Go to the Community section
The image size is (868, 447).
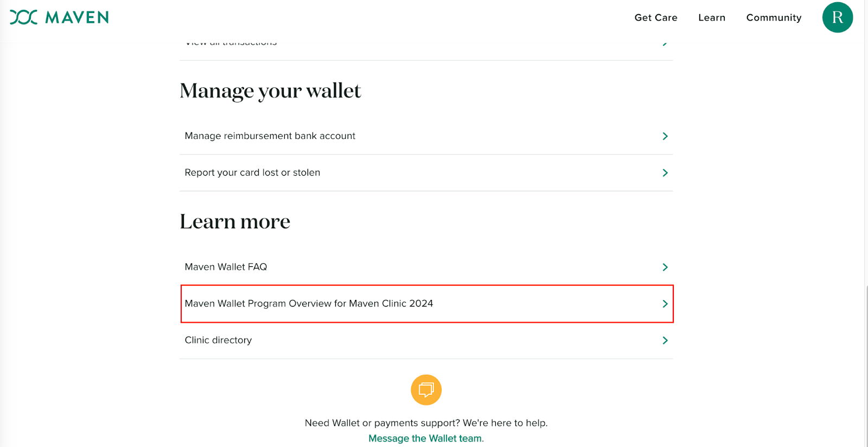click(774, 18)
